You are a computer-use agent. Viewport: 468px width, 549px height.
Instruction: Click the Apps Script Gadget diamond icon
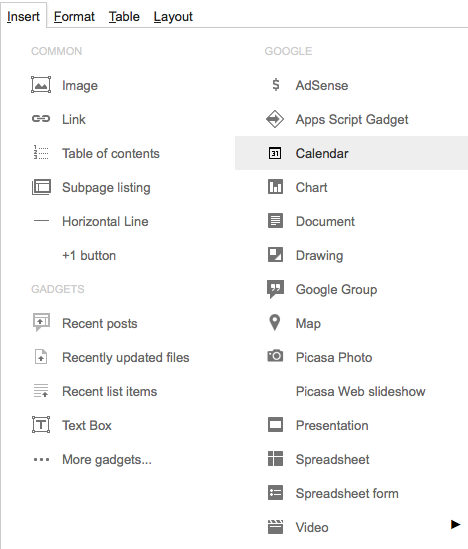pyautogui.click(x=275, y=119)
